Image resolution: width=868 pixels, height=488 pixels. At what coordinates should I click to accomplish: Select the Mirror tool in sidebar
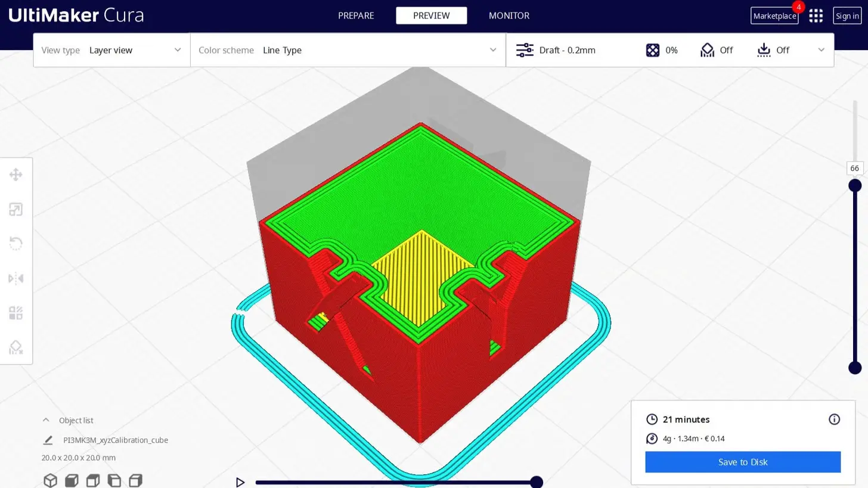(16, 278)
